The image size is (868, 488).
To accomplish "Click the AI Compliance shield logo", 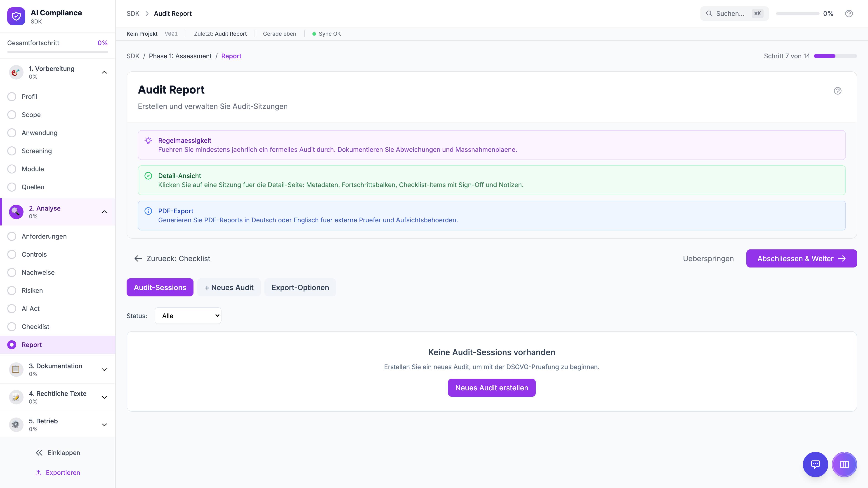I will pyautogui.click(x=16, y=16).
